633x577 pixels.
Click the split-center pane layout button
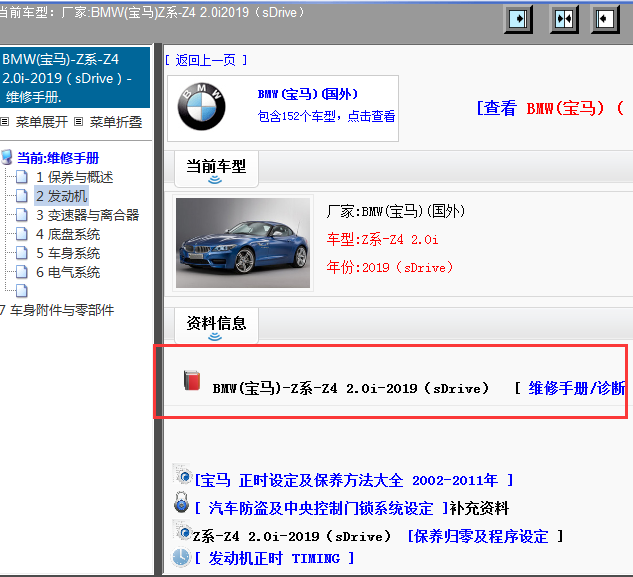coord(564,19)
